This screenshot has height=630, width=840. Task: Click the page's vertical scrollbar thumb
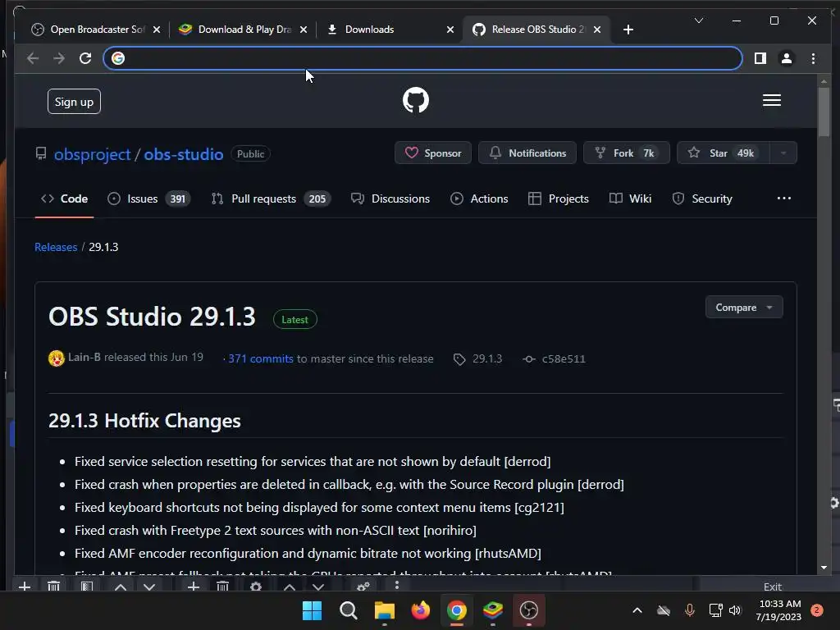coord(824,111)
